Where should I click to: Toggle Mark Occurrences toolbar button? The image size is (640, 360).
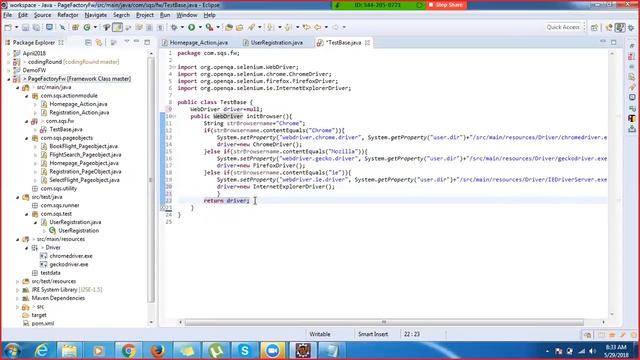[x=117, y=27]
